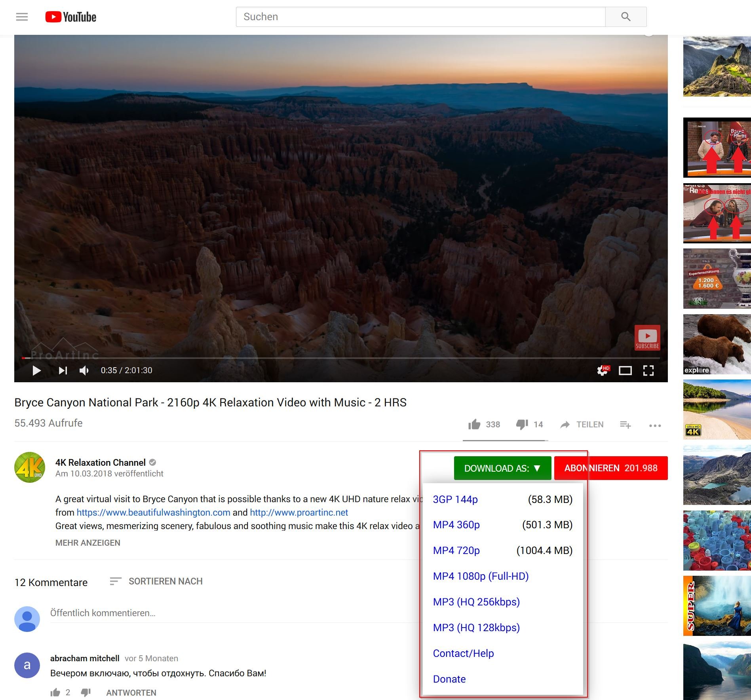Open the hamburger guide menu

tap(22, 17)
